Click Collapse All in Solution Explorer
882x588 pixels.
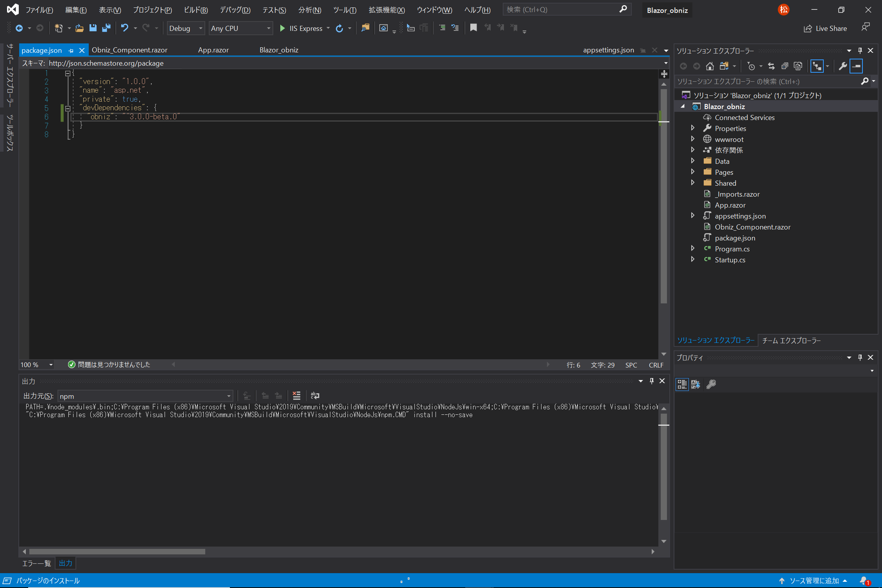click(784, 66)
